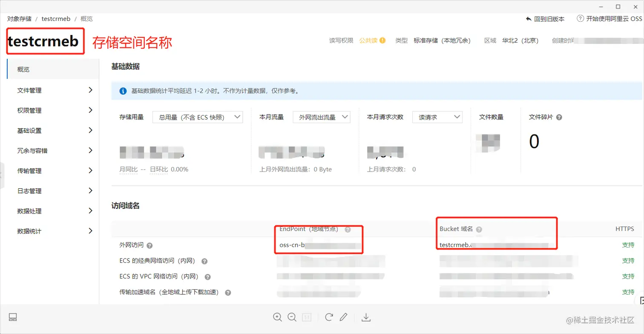Click the zoom in magnifier icon

point(278,317)
